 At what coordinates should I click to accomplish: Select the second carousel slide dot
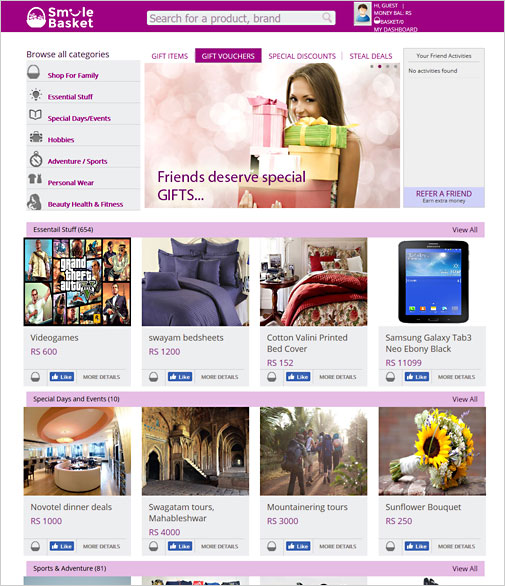tap(380, 67)
